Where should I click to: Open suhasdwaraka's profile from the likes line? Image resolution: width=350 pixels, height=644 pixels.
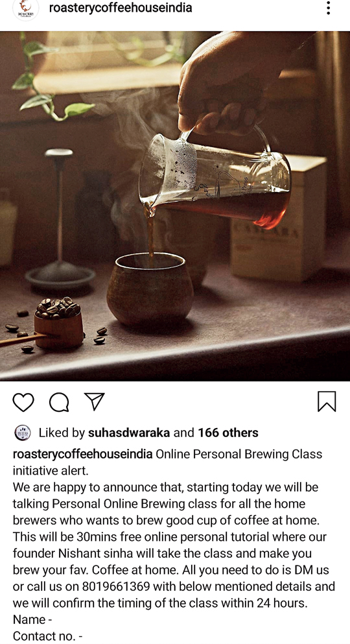click(129, 433)
